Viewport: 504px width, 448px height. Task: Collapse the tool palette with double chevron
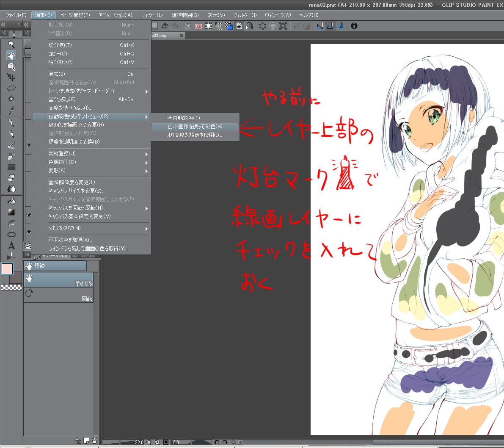3,25
